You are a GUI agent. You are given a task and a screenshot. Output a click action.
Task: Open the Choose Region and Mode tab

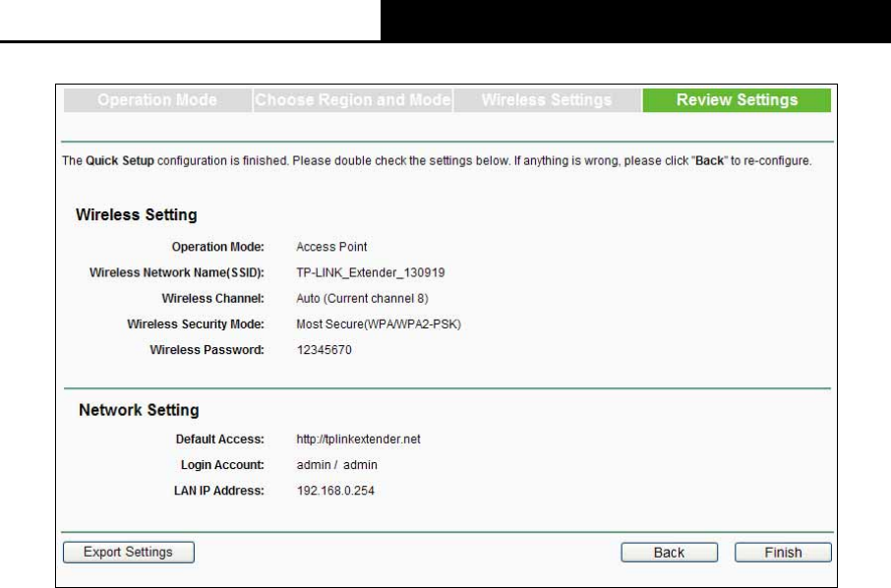(353, 100)
